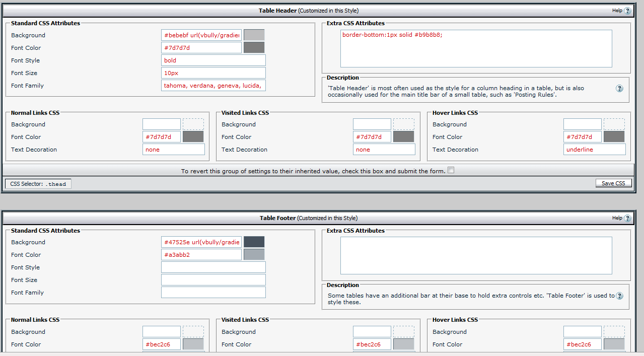Click Table Header Visited Links font color swatch

[403, 136]
